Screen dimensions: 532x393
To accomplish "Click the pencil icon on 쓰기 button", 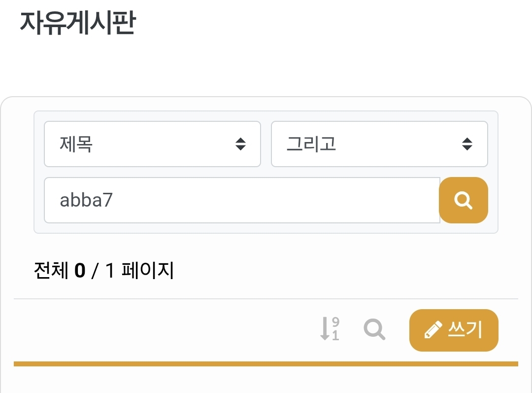I will pos(432,330).
